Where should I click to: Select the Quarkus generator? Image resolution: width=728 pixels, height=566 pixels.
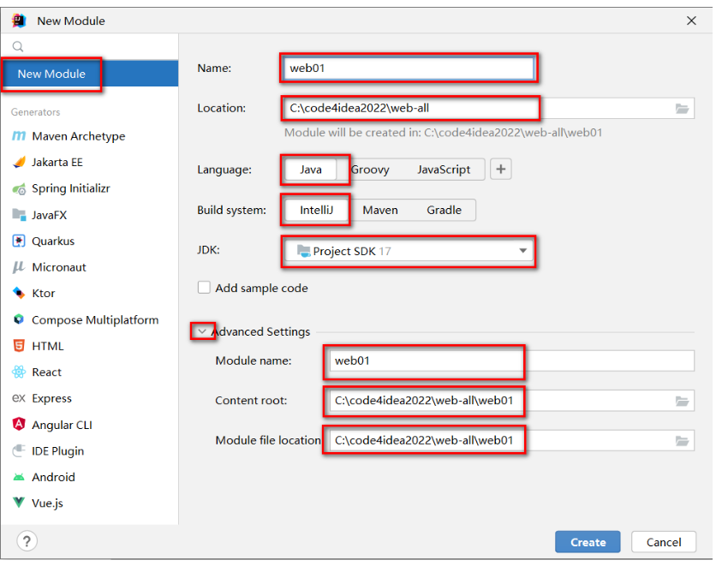point(43,241)
